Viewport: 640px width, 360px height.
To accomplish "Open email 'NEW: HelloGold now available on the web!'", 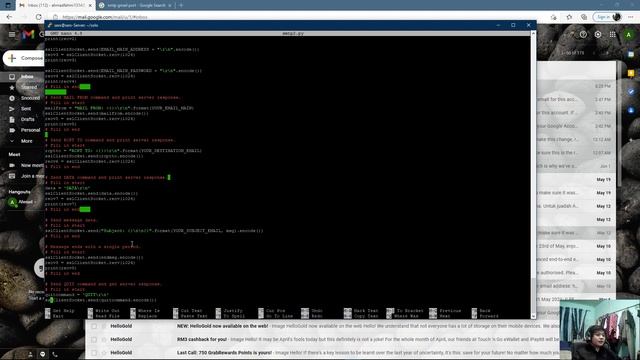I will [x=222, y=326].
